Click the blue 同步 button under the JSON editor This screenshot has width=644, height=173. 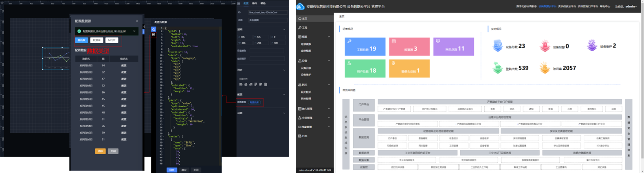[x=172, y=170]
